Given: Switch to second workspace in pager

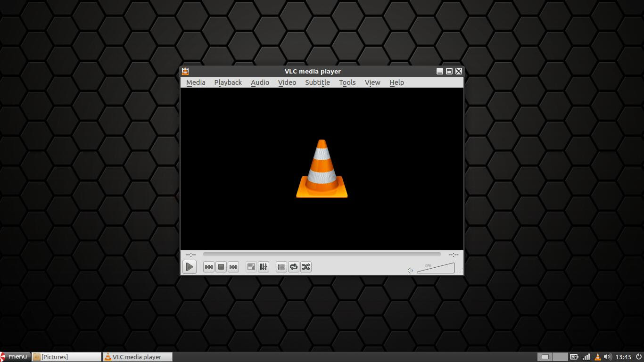Looking at the screenshot, I should [x=560, y=357].
